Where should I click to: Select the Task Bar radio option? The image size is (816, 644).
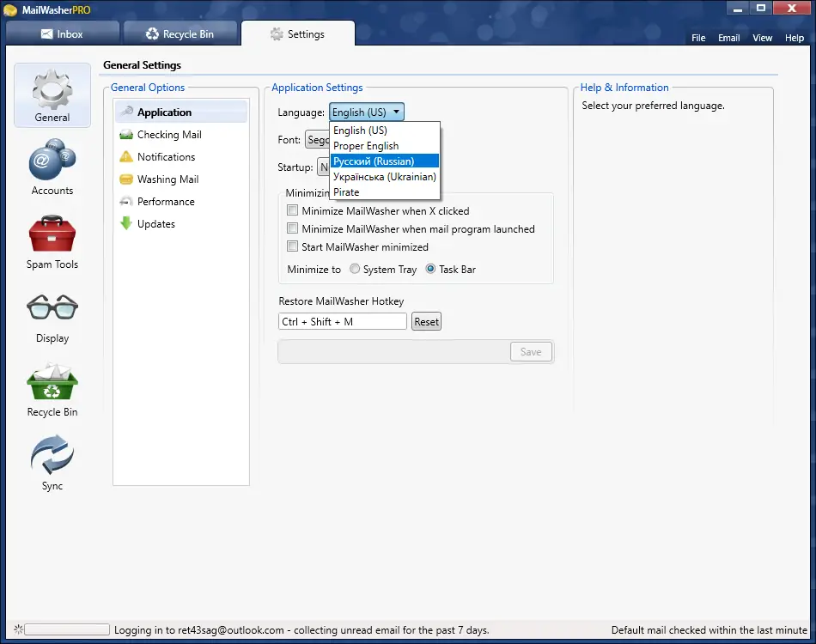(x=430, y=269)
